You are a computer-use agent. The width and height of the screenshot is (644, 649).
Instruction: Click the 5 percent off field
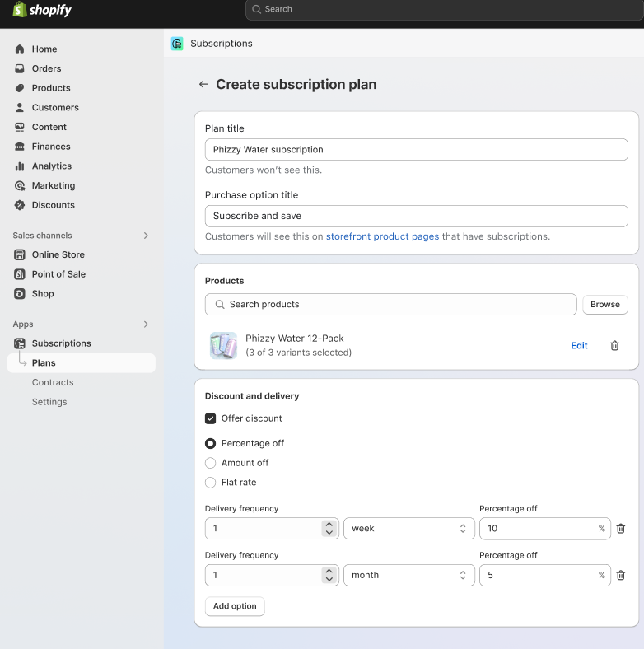[544, 576]
